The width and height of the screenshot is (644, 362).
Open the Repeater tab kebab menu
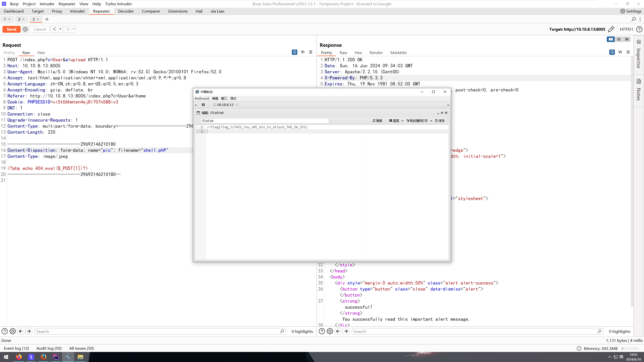tap(640, 19)
